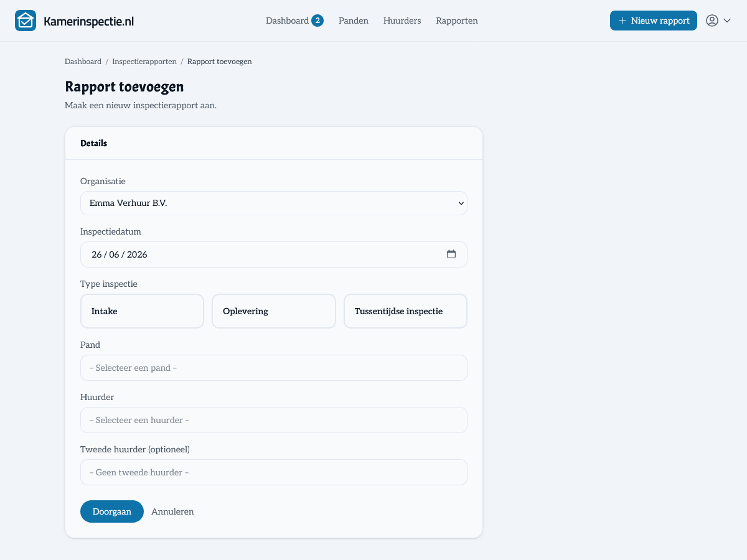
Task: Open the Selecteer een pand dropdown
Action: 274,368
